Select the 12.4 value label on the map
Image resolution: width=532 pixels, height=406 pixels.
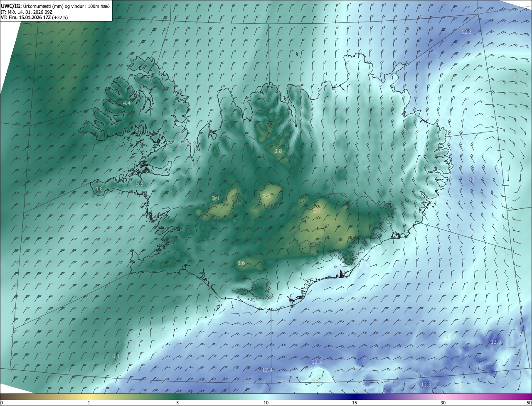[x=267, y=370]
